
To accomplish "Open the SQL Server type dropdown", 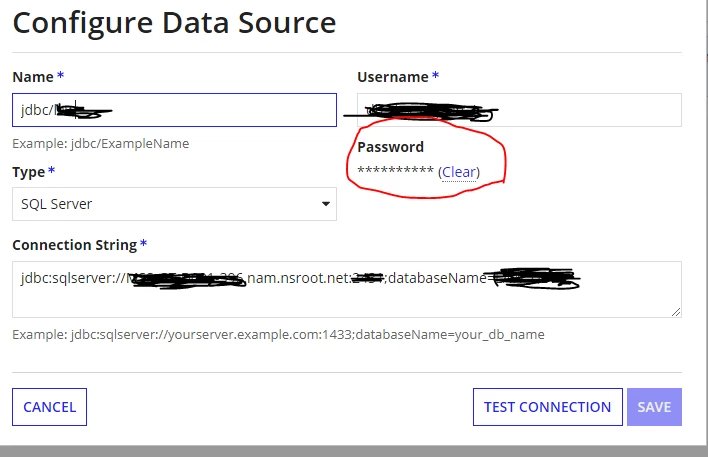I will [x=174, y=204].
